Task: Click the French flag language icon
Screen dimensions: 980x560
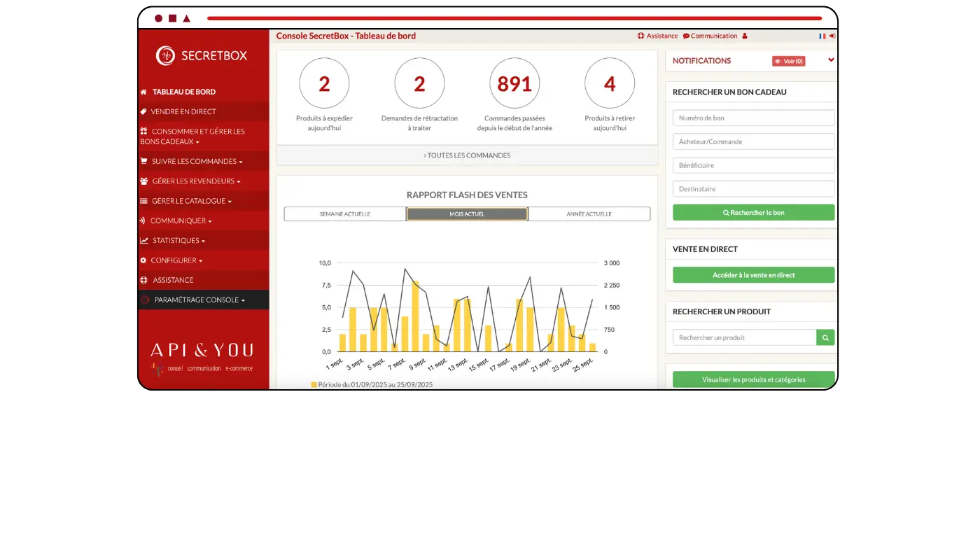Action: (x=822, y=36)
